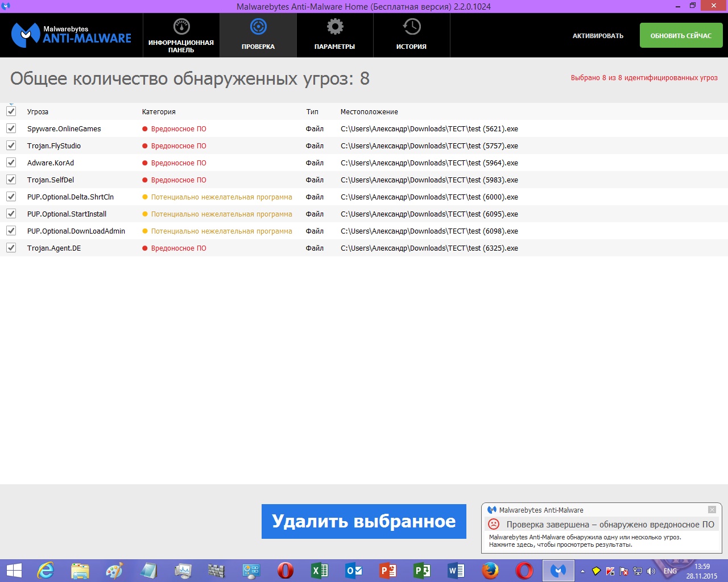Click the file path ending in test (6325).exe

[x=429, y=248]
